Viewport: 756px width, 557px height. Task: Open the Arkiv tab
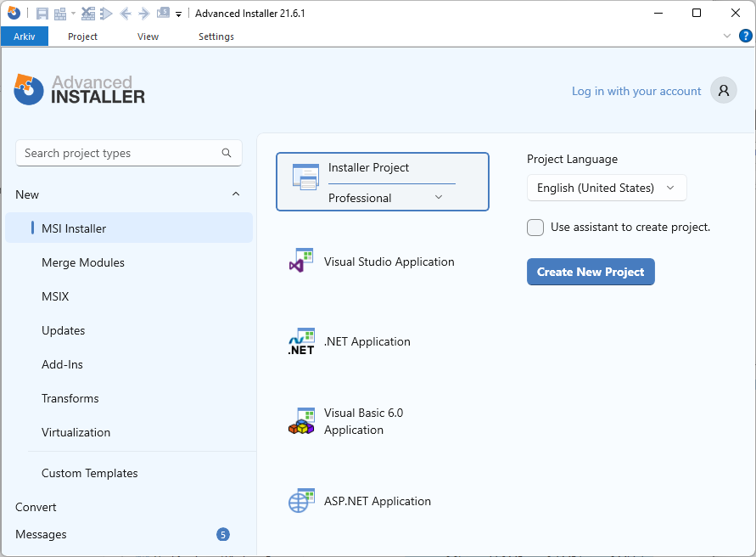pyautogui.click(x=25, y=37)
